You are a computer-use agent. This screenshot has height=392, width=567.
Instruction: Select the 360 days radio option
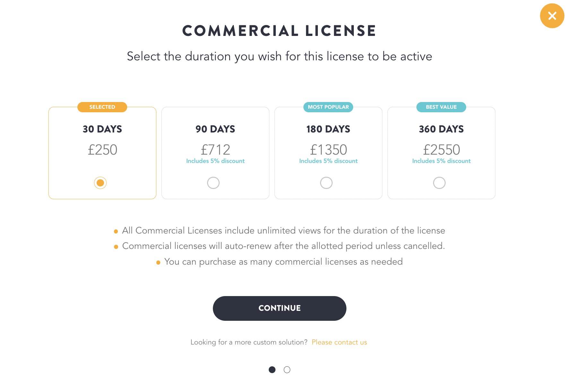pos(439,183)
